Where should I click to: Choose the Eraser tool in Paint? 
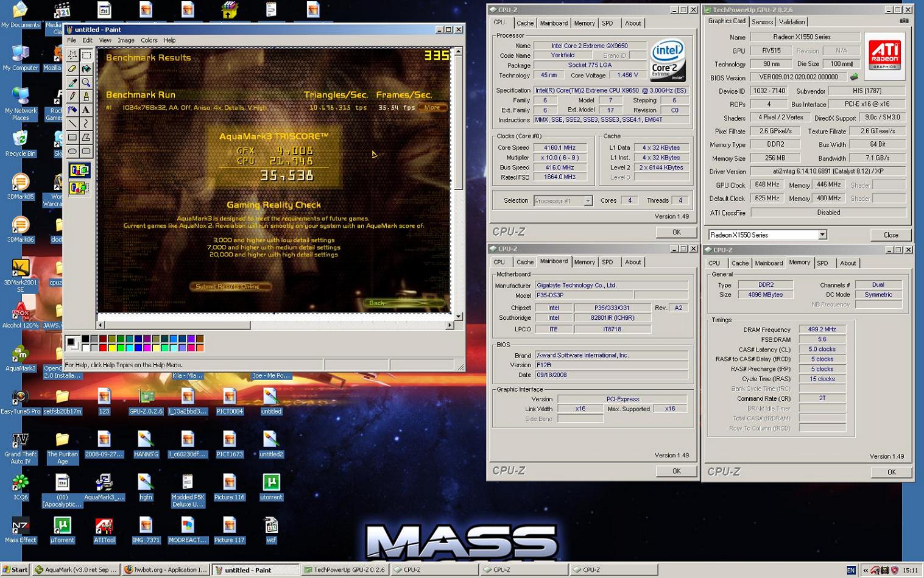point(72,69)
